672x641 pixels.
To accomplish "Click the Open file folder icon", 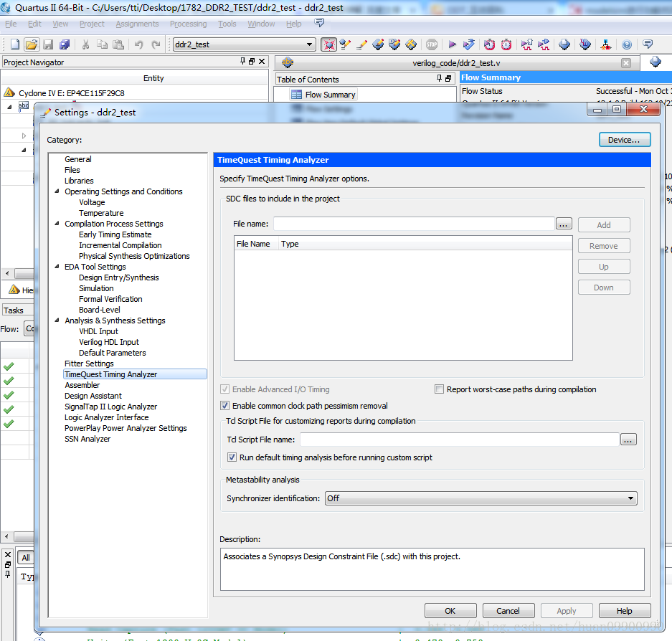I will pyautogui.click(x=32, y=44).
